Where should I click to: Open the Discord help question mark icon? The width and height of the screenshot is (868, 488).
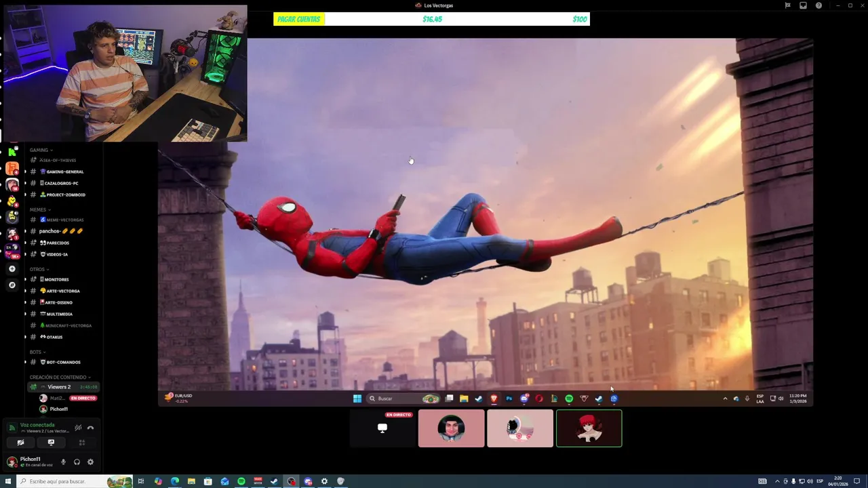pyautogui.click(x=818, y=5)
